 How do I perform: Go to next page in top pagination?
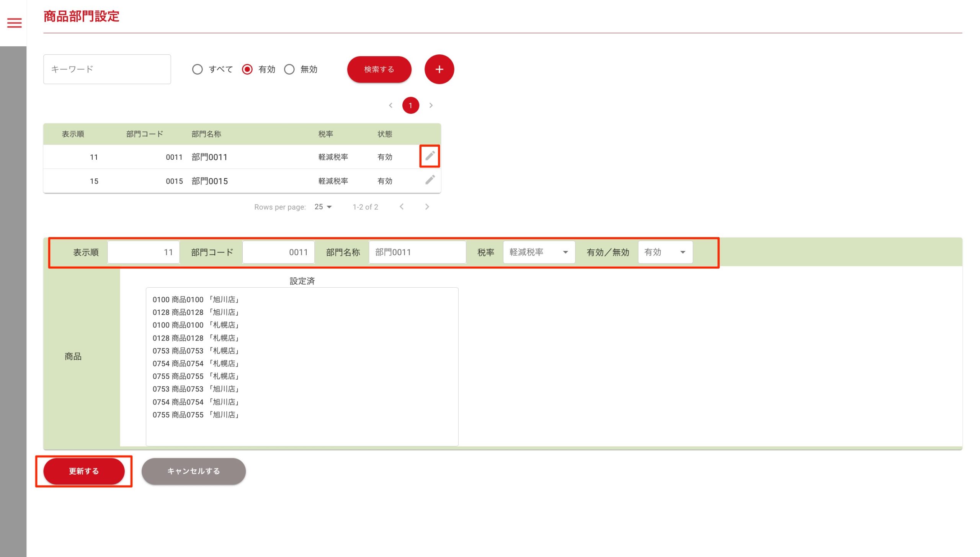[x=431, y=105]
